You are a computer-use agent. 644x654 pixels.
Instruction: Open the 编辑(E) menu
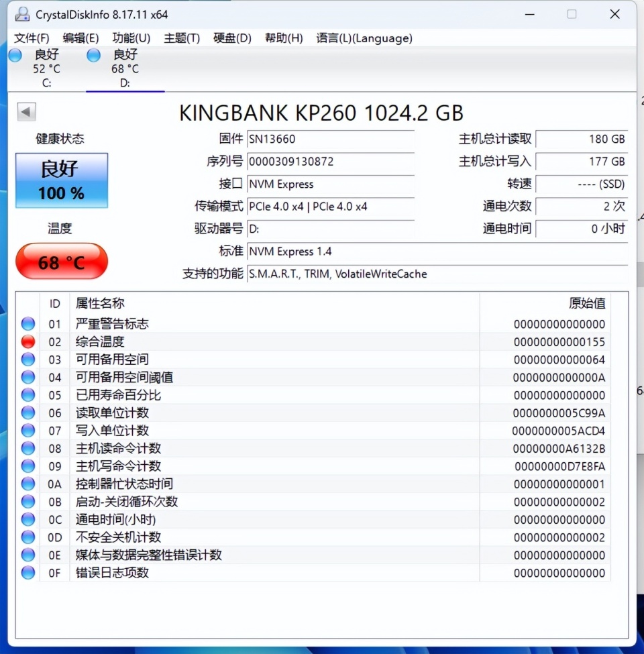tap(80, 38)
